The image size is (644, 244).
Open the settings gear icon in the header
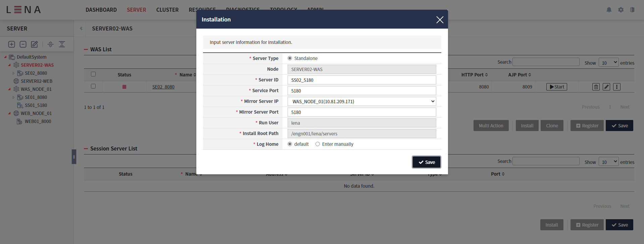click(x=621, y=10)
